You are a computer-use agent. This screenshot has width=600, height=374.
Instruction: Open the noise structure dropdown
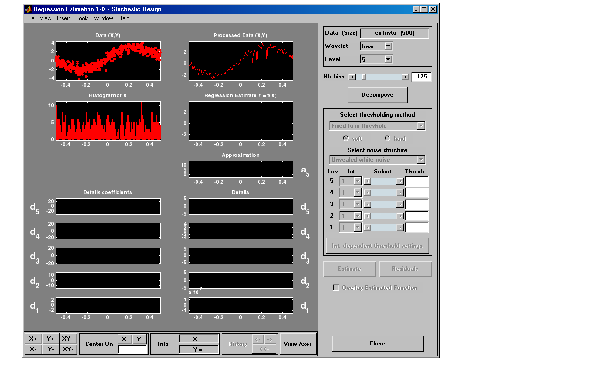click(377, 160)
